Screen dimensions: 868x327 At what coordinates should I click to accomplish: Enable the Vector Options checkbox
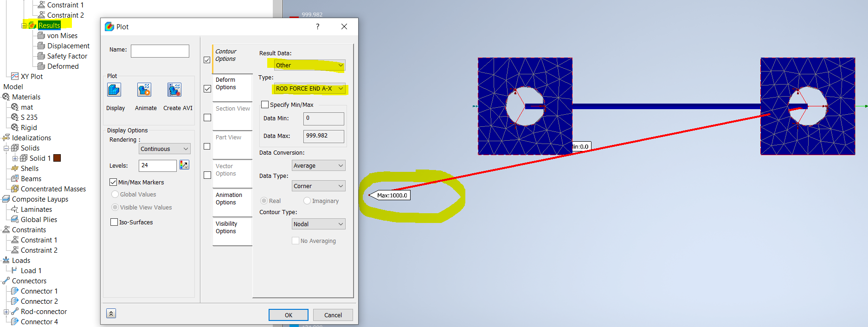click(207, 175)
